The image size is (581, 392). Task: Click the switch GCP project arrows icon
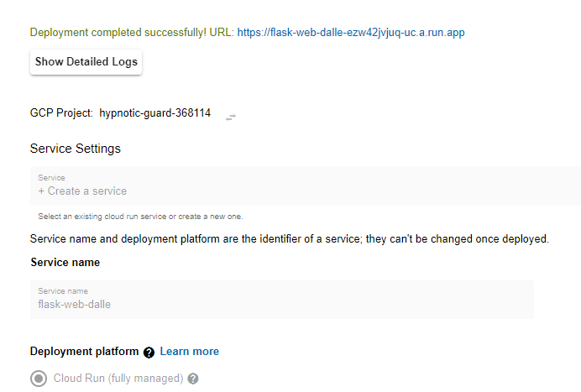(231, 117)
